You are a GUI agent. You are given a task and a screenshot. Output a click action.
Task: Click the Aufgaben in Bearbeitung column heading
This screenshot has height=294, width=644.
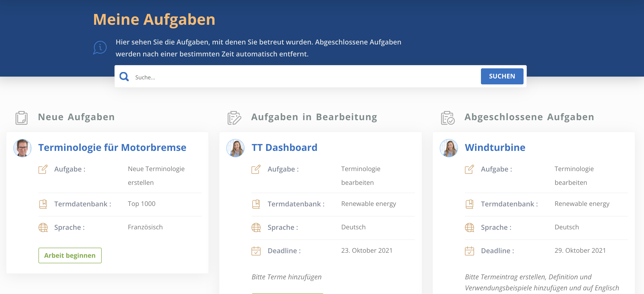[314, 117]
